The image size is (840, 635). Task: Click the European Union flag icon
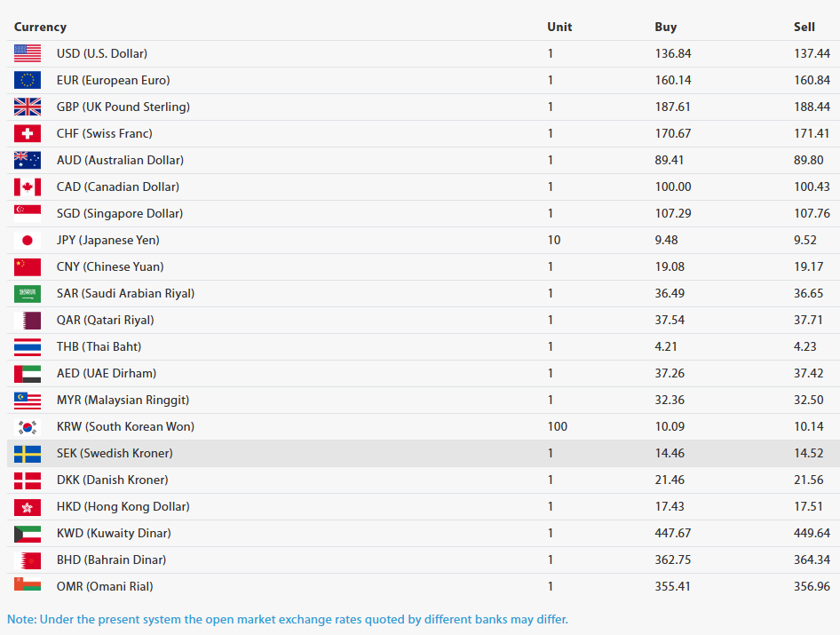(x=28, y=81)
